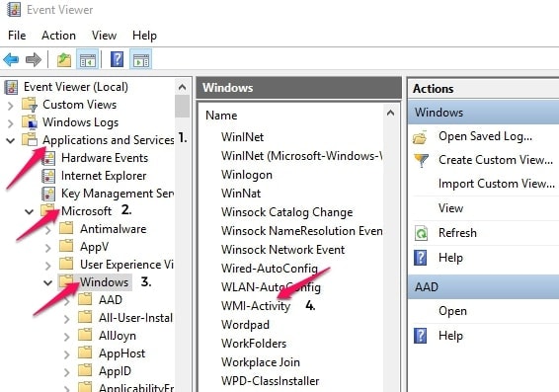Click the green Refresh icon
The height and width of the screenshot is (392, 559).
[x=421, y=233]
